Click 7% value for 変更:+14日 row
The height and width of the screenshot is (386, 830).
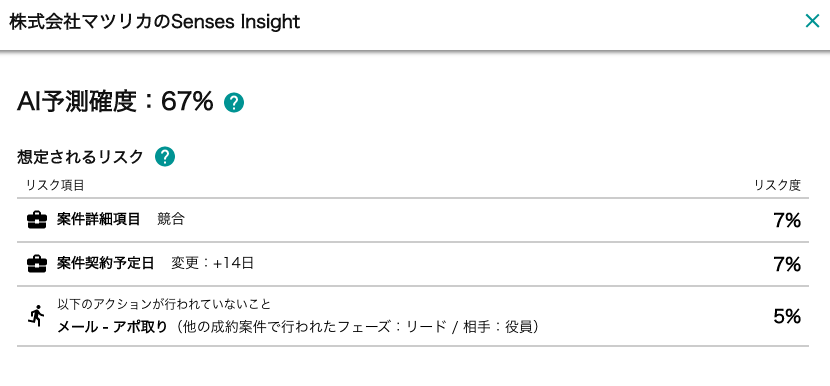[787, 264]
